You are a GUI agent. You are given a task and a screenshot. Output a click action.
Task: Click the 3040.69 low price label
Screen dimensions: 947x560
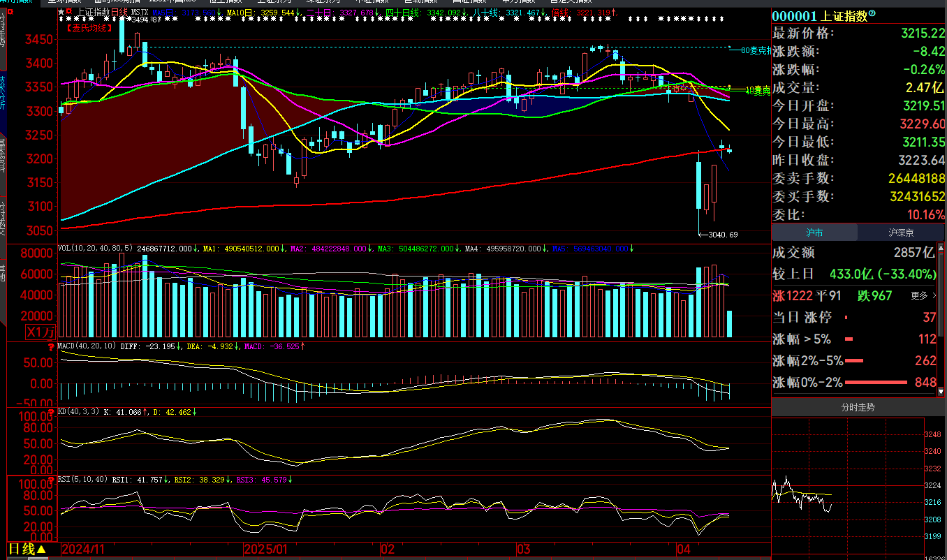pyautogui.click(x=722, y=235)
